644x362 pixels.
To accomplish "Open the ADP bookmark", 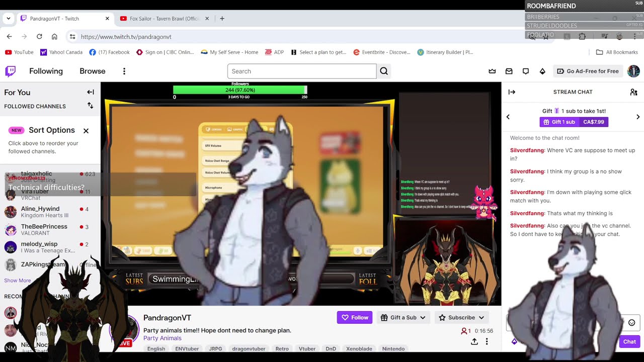I will pyautogui.click(x=275, y=52).
